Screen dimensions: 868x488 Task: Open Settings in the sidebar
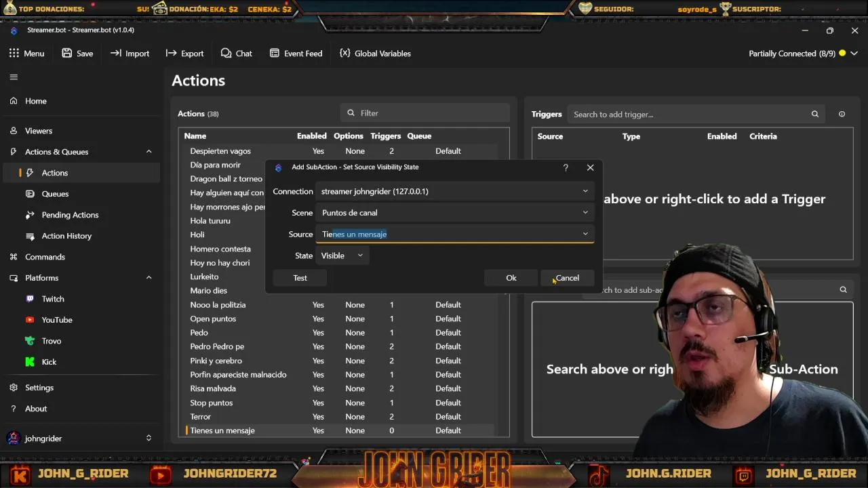[x=80, y=388]
